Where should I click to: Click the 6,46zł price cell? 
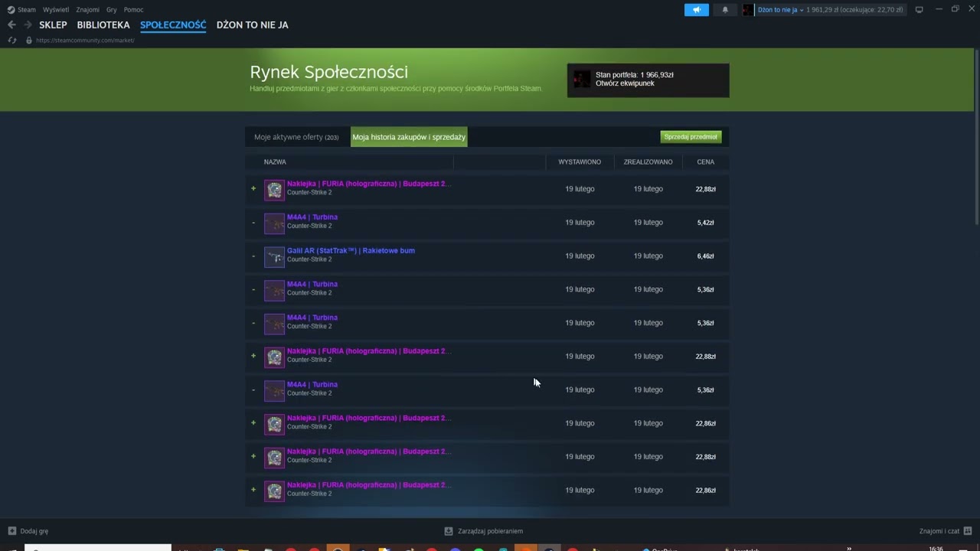(x=705, y=256)
